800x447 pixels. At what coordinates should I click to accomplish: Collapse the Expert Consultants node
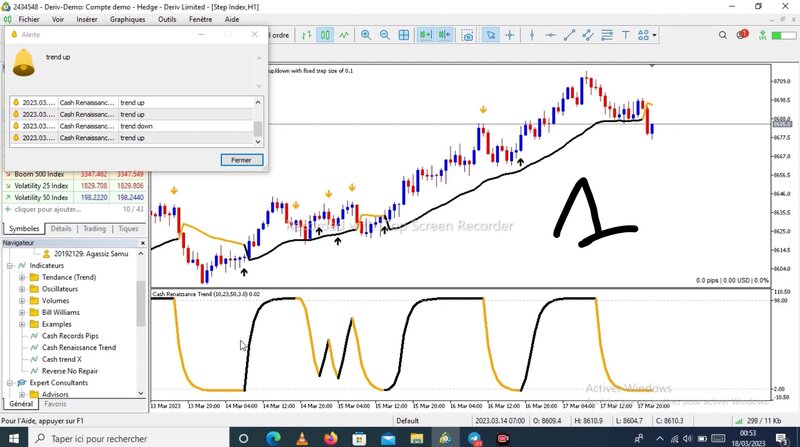pyautogui.click(x=10, y=383)
